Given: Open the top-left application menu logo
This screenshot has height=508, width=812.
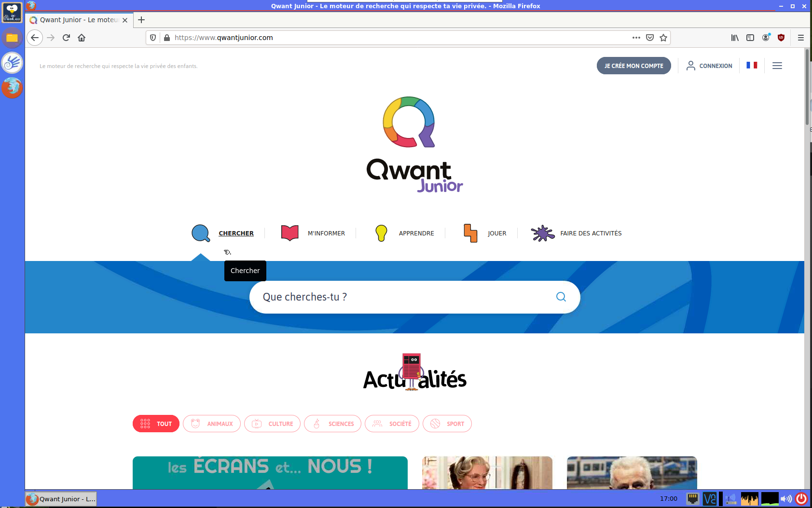Looking at the screenshot, I should coord(12,12).
